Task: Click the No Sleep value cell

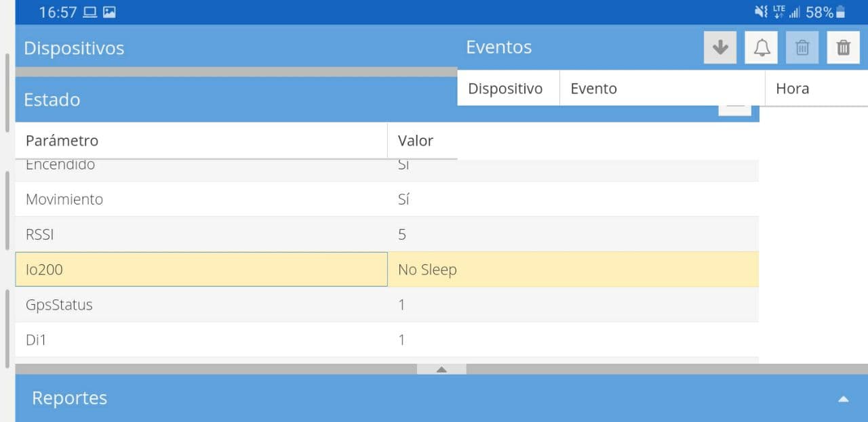Action: (x=573, y=270)
